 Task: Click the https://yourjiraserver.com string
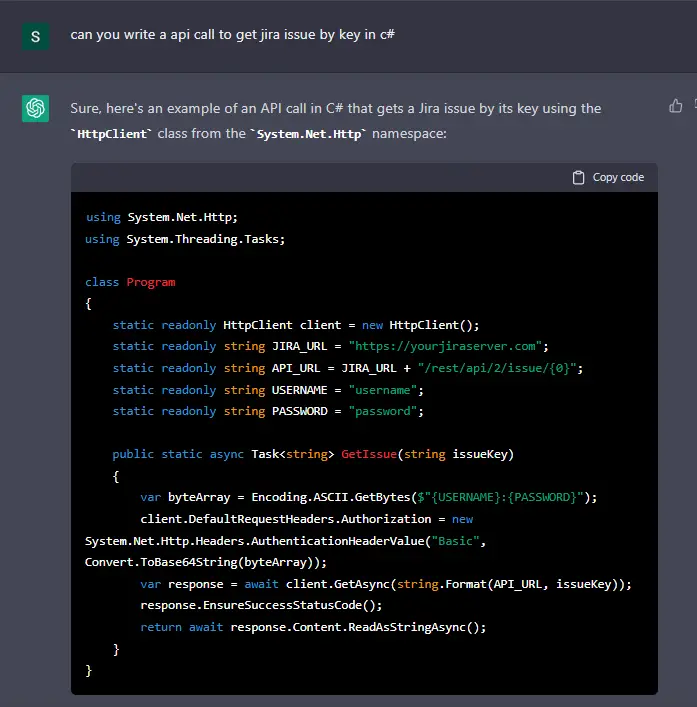[x=445, y=346]
